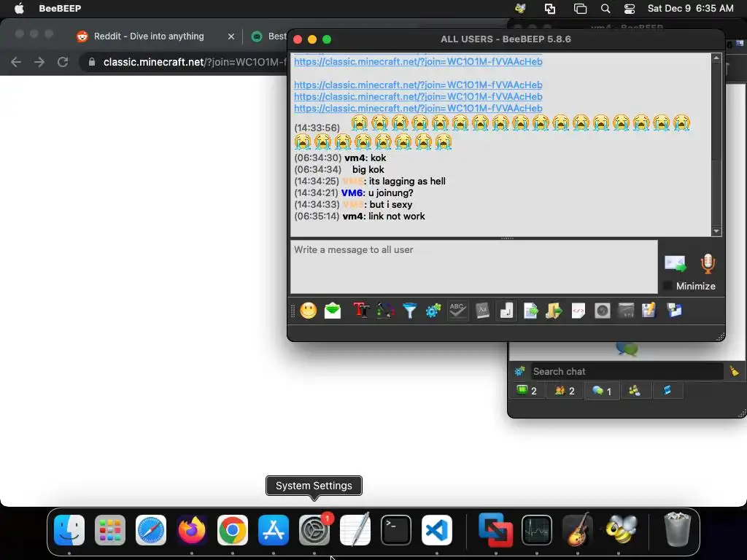Toggle ABC spell check icon
Screen dimensions: 747x560
457,311
